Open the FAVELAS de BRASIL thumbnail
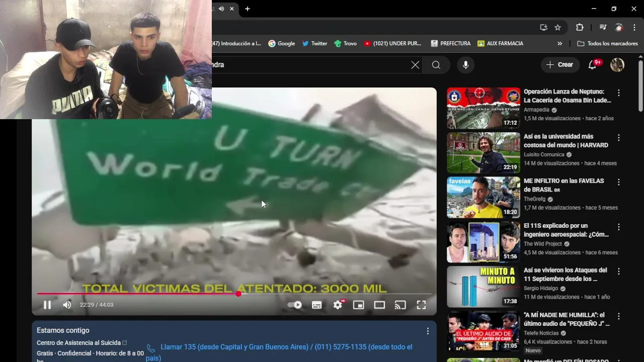Screen dimensions: 644x362 (484, 197)
